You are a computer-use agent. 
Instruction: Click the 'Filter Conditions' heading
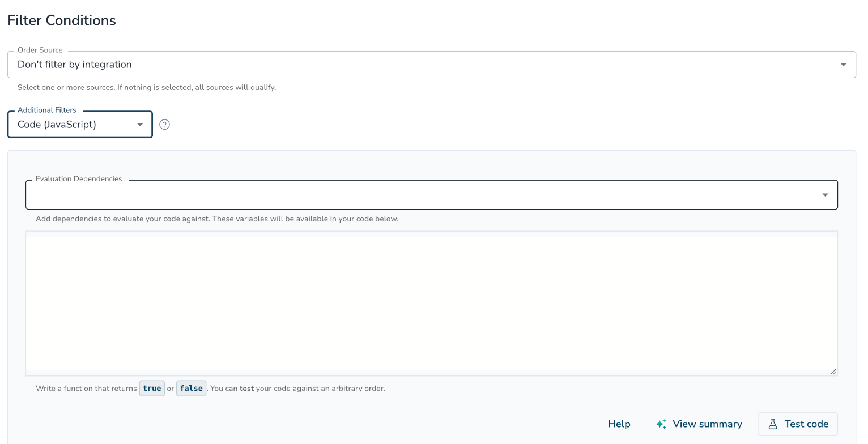62,20
